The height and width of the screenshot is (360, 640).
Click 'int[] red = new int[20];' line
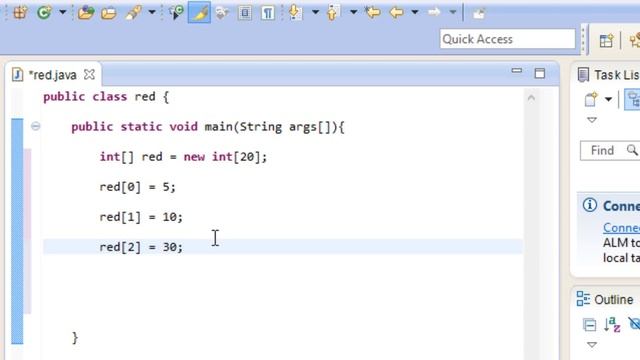coord(183,157)
